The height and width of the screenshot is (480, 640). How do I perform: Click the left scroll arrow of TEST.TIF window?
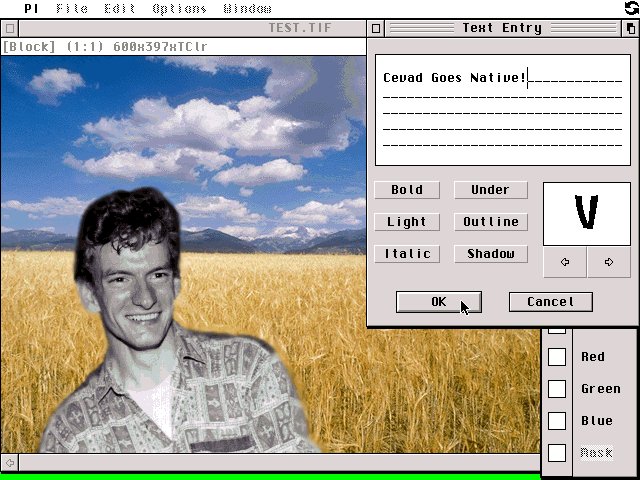(x=10, y=463)
